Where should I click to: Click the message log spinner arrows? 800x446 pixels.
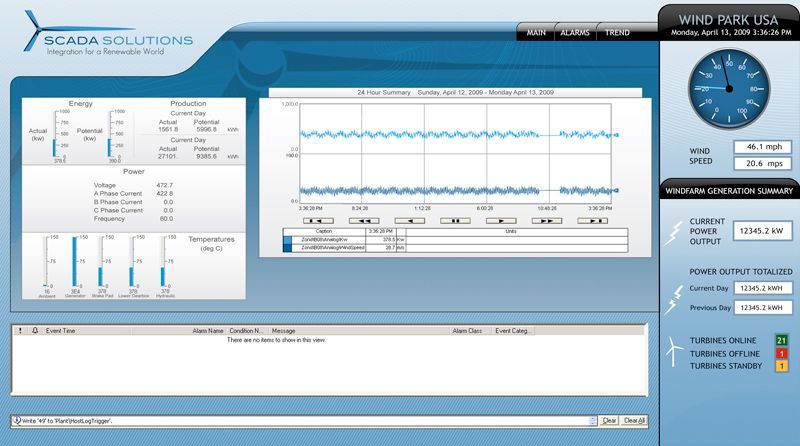(591, 421)
